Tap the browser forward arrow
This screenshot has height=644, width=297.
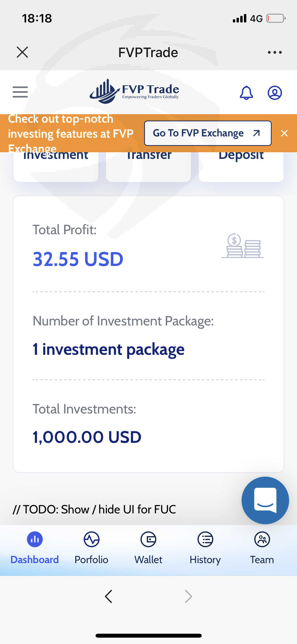(188, 596)
